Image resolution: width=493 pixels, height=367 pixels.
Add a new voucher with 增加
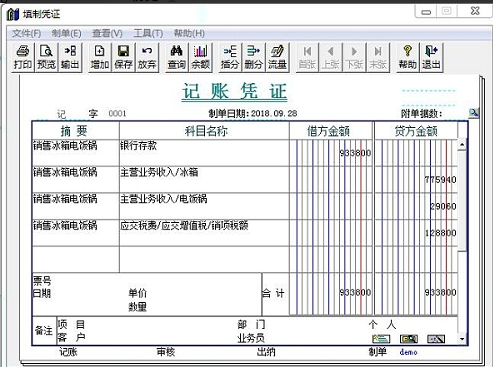click(100, 57)
